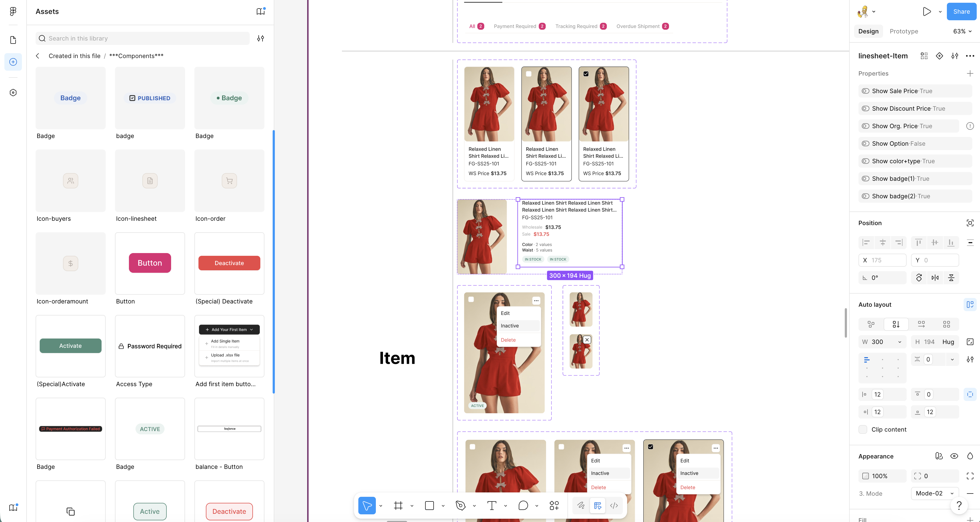The height and width of the screenshot is (522, 980).
Task: Select the Payment Required tab
Action: click(520, 26)
